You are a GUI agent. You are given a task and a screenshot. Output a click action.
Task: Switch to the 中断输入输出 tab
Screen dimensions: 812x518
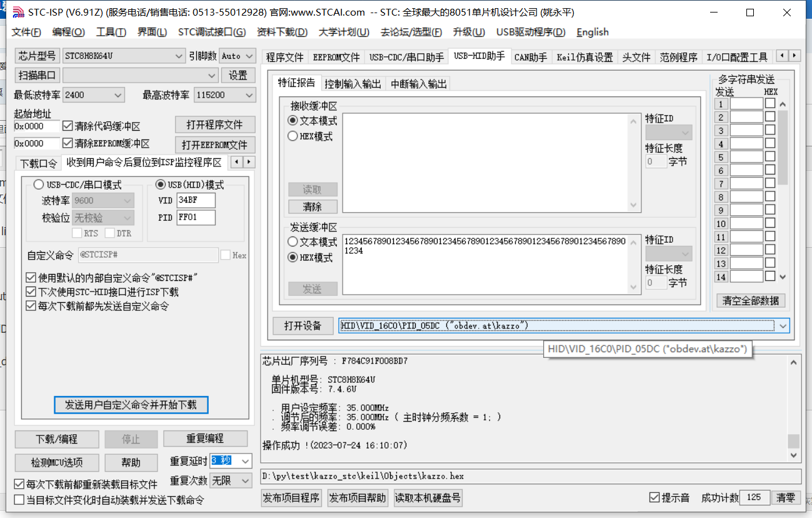(x=418, y=84)
